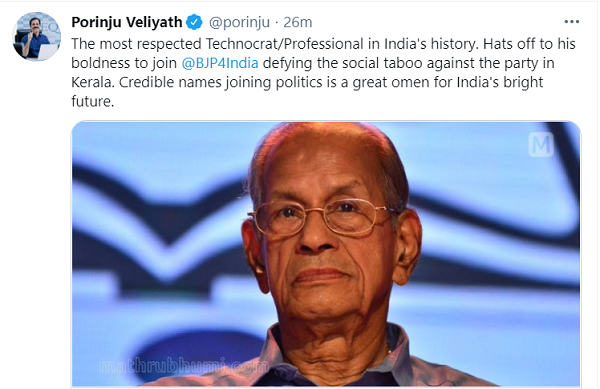The height and width of the screenshot is (389, 600).
Task: Click tweet text starting "The most respected"
Action: point(323,72)
